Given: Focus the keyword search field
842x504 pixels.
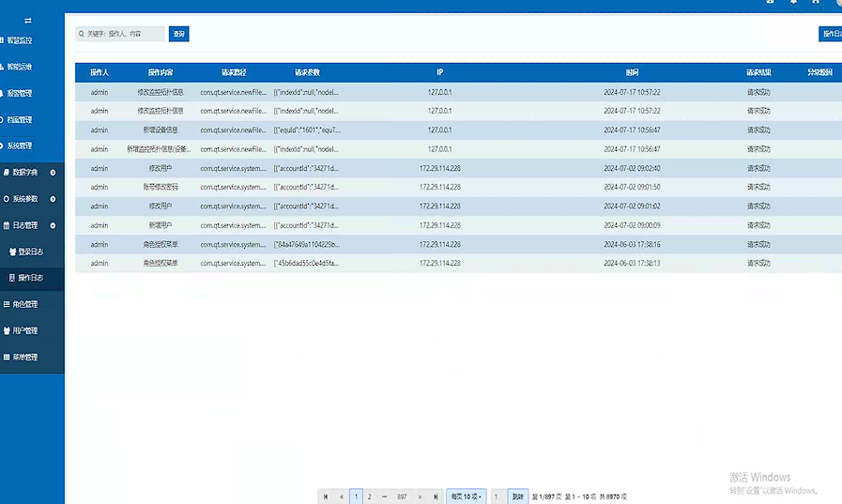Looking at the screenshot, I should tap(120, 34).
